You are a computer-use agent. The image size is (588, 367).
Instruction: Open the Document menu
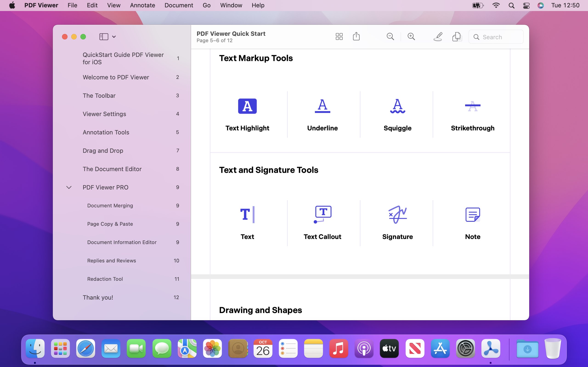click(x=179, y=5)
